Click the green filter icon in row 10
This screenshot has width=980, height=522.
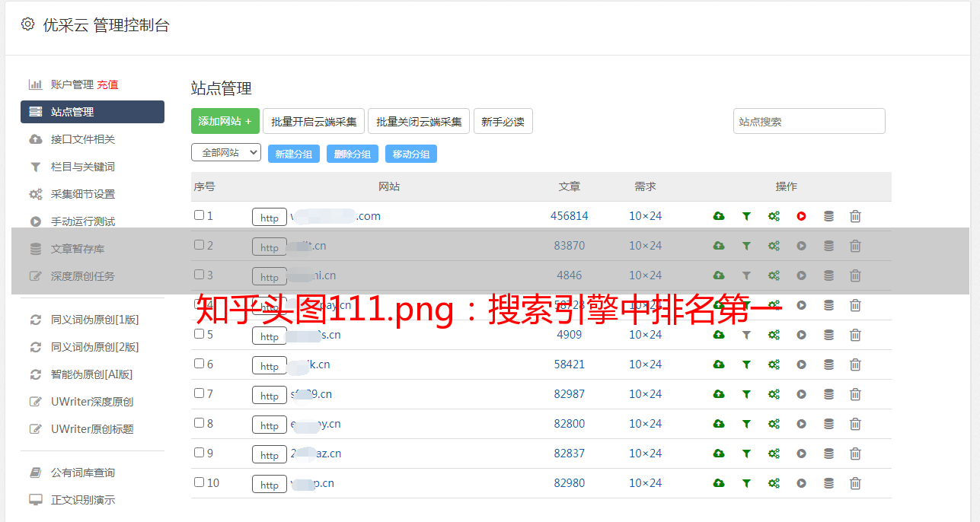tap(746, 483)
